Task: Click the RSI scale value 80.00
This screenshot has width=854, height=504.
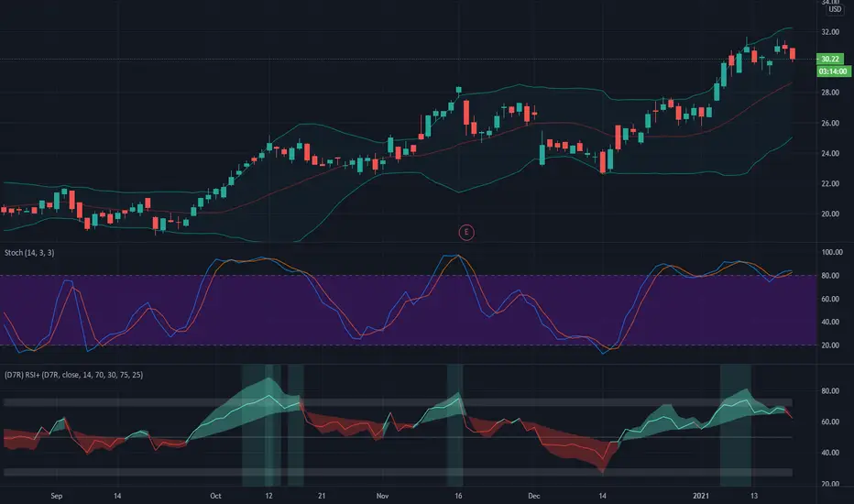Action: click(830, 391)
